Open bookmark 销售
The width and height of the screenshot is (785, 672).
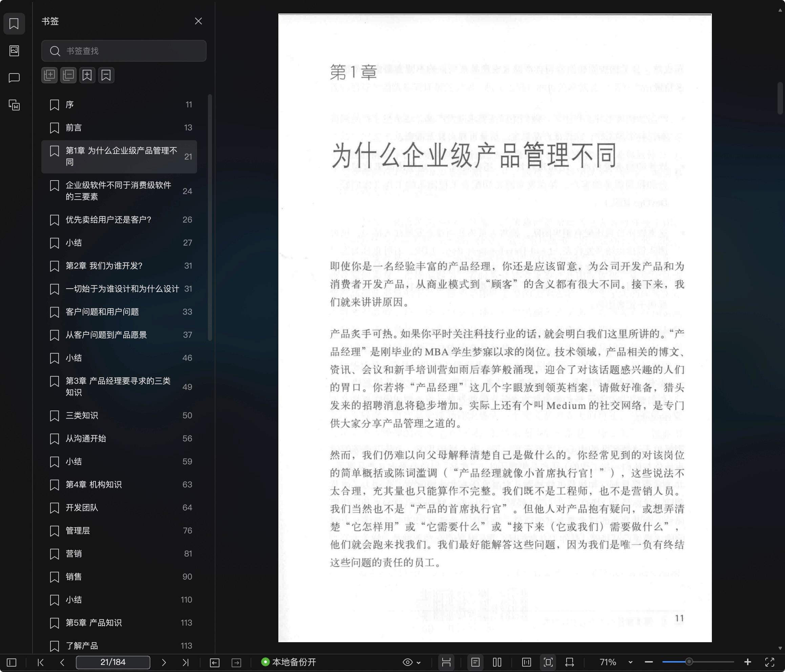[119, 577]
